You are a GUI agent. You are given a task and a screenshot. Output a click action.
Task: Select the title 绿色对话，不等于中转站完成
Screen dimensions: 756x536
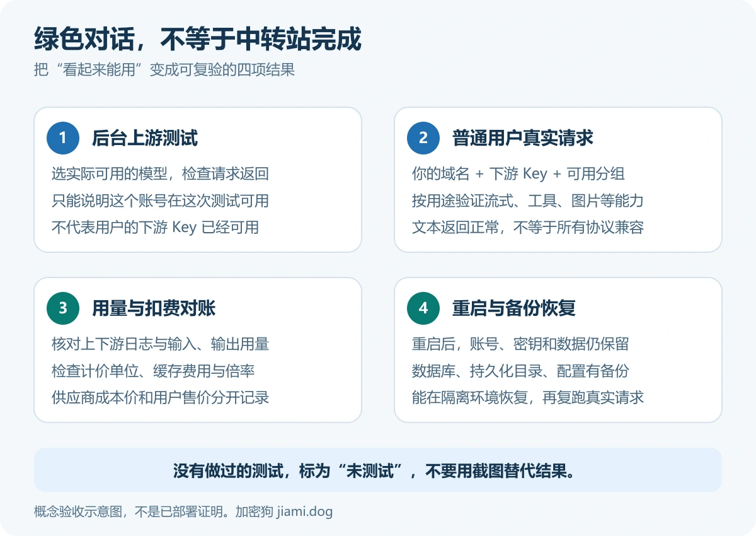(198, 40)
